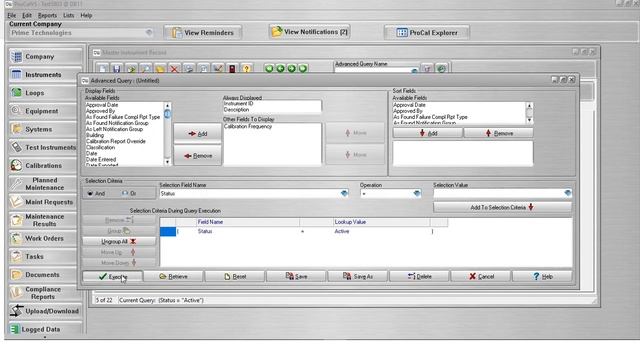Open the Current Company dropdown
Viewport: 640px width, 360px height.
click(149, 33)
